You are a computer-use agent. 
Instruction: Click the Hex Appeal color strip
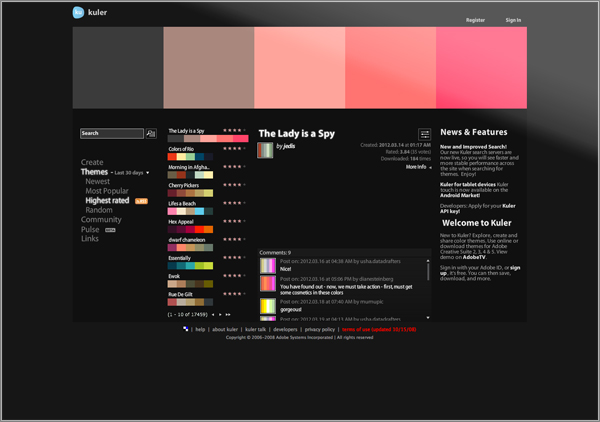click(x=190, y=230)
